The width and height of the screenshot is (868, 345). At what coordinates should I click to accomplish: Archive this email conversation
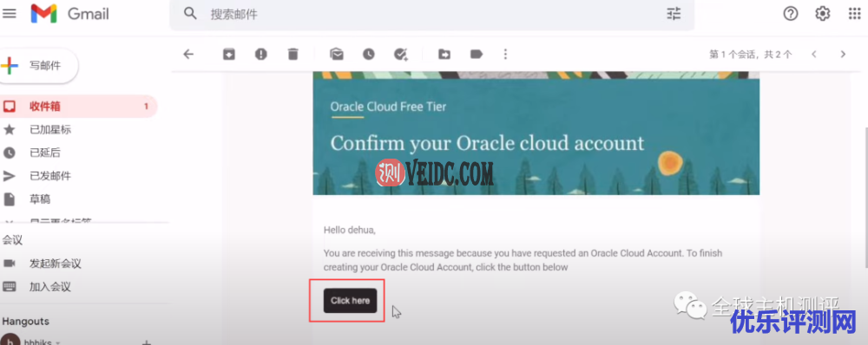tap(228, 54)
